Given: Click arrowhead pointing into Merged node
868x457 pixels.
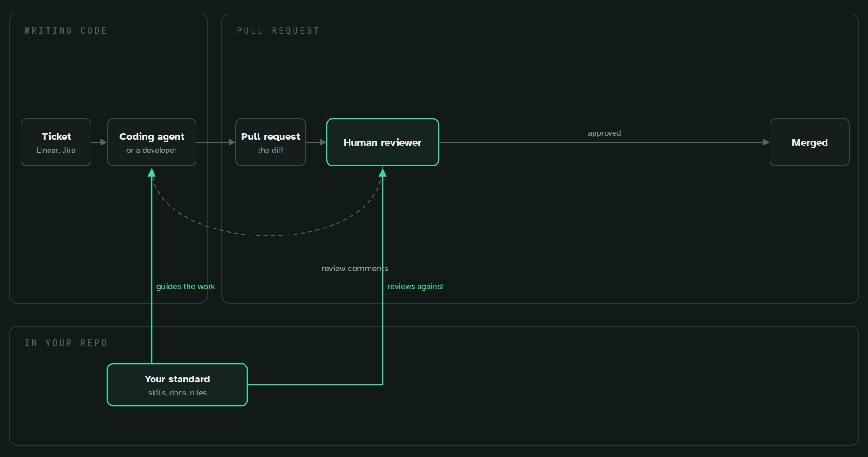Looking at the screenshot, I should click(x=766, y=142).
